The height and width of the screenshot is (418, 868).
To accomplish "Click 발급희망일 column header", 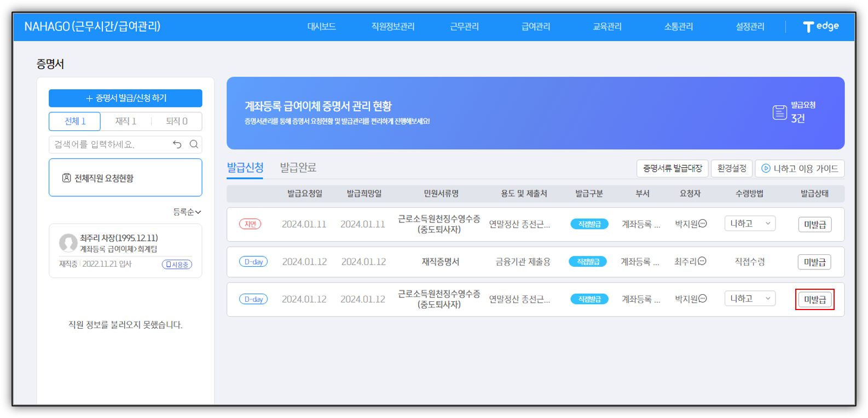I will (364, 193).
